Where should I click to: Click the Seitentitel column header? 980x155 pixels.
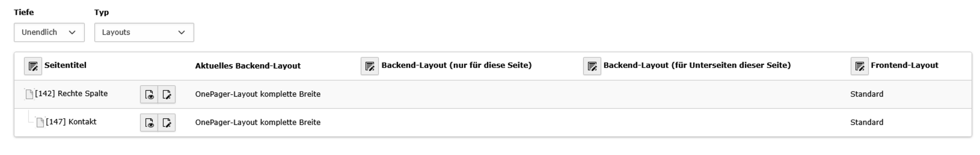(65, 65)
